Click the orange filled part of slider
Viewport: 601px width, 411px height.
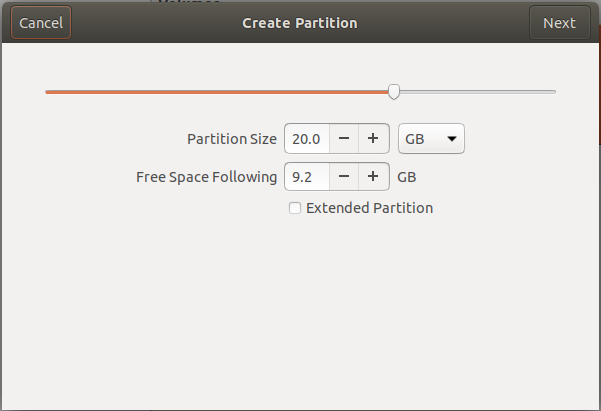pyautogui.click(x=217, y=92)
